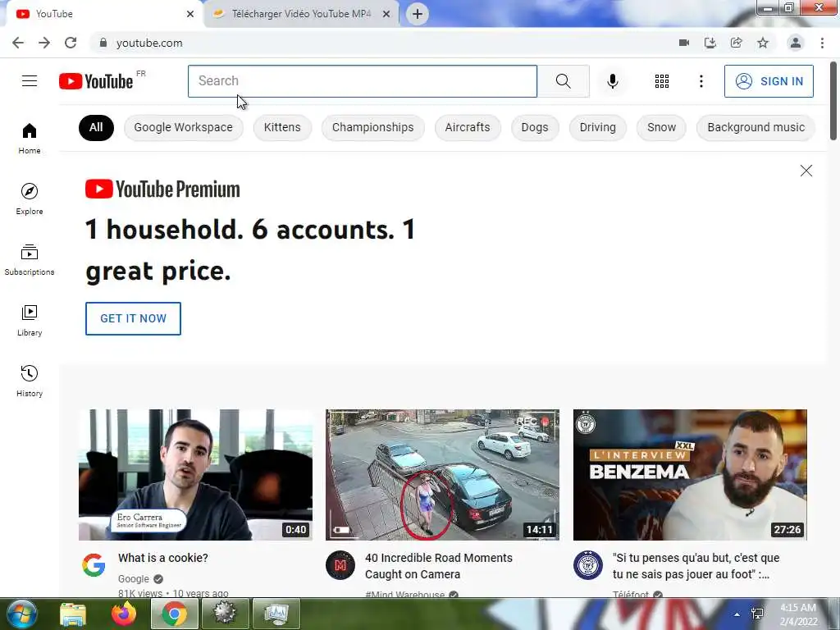Click the install app icon in address bar
The image size is (840, 630).
pos(710,43)
